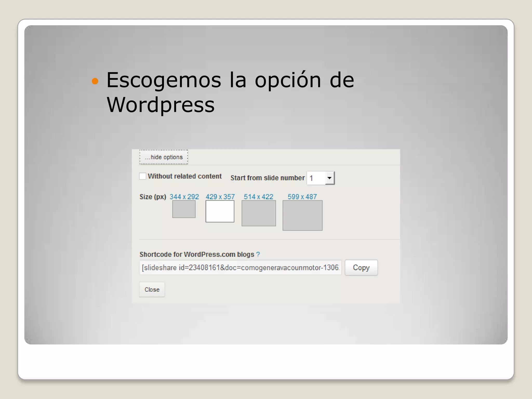The height and width of the screenshot is (399, 532).
Task: Choose the size preview box under 344 x 292
Action: coord(184,209)
